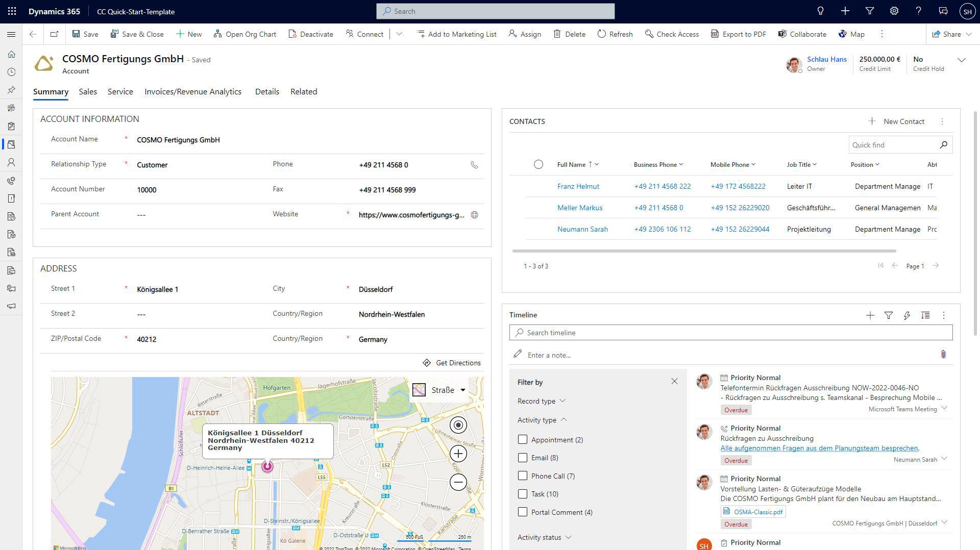Click the timeline lightning highlights icon
This screenshot has width=980, height=550.
pos(907,315)
